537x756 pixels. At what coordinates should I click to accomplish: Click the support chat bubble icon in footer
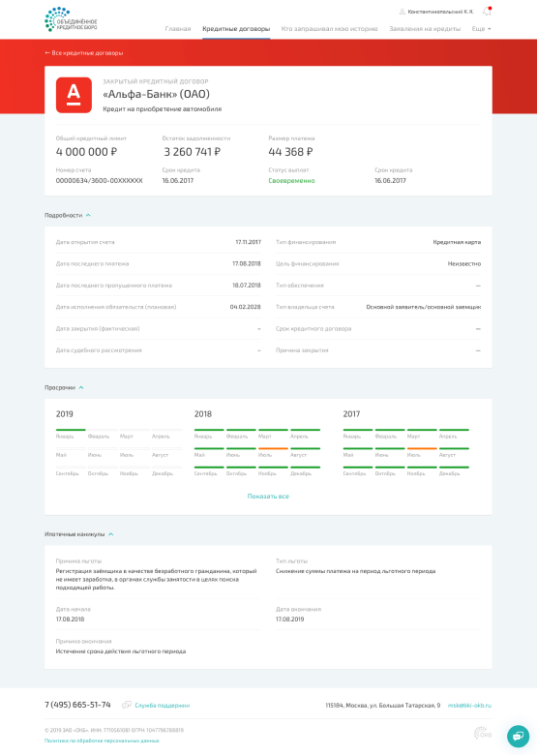[127, 705]
